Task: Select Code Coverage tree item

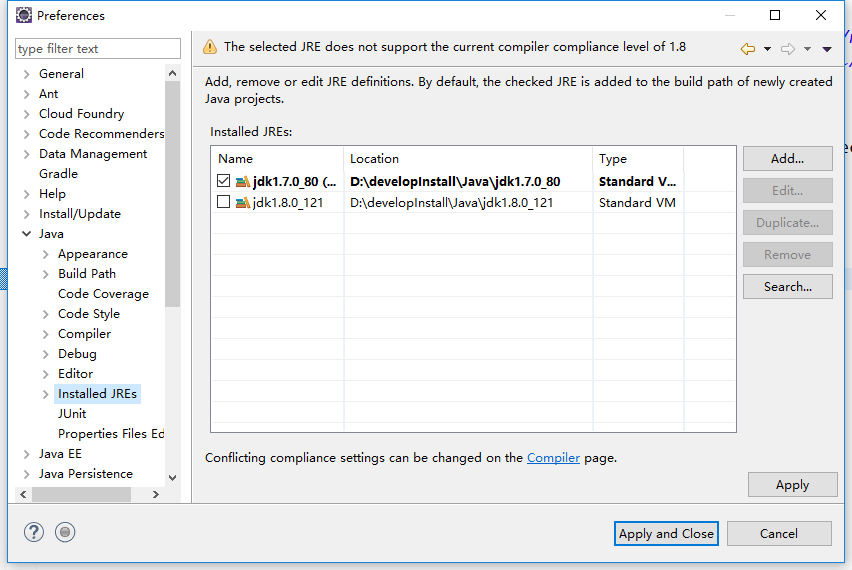Action: coord(103,294)
